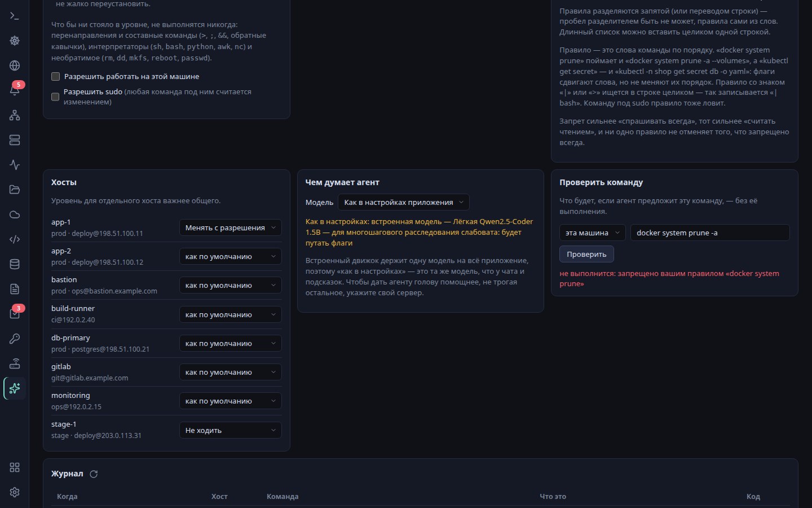Viewport: 812px width, 508px height.
Task: Open the stage-1 «Не ходить» dropdown
Action: click(230, 430)
